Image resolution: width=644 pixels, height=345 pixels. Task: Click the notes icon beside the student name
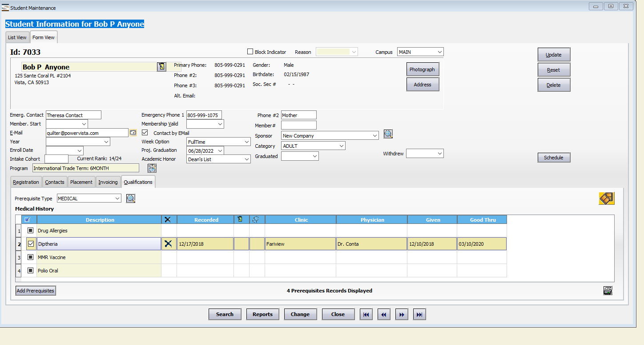(x=161, y=67)
